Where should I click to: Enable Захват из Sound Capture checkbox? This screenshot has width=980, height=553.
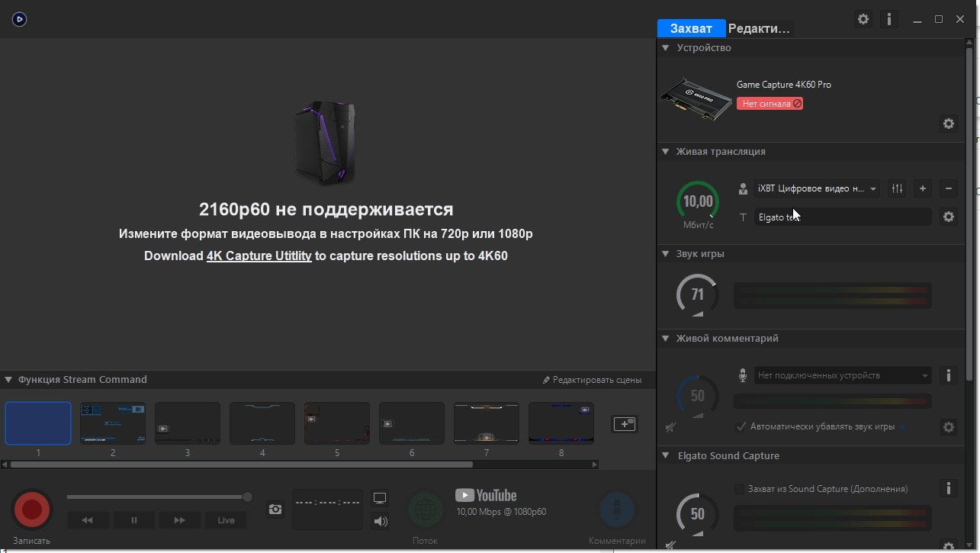[739, 489]
